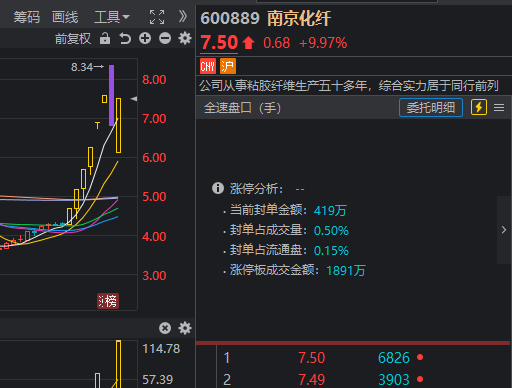
Task: Expand side panel with right chevron arrow
Action: point(504,230)
